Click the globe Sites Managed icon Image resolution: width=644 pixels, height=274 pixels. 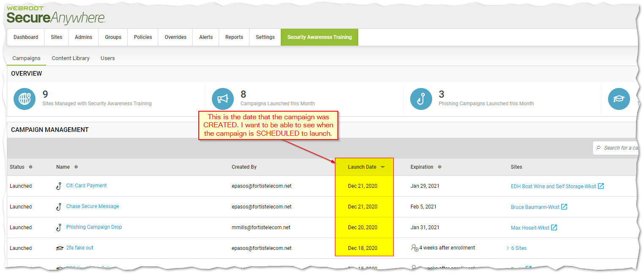[x=25, y=99]
